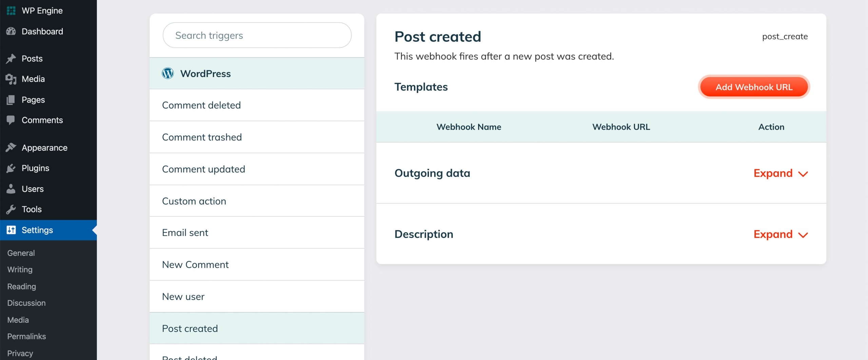This screenshot has height=360, width=868.
Task: Select New user trigger
Action: (257, 297)
